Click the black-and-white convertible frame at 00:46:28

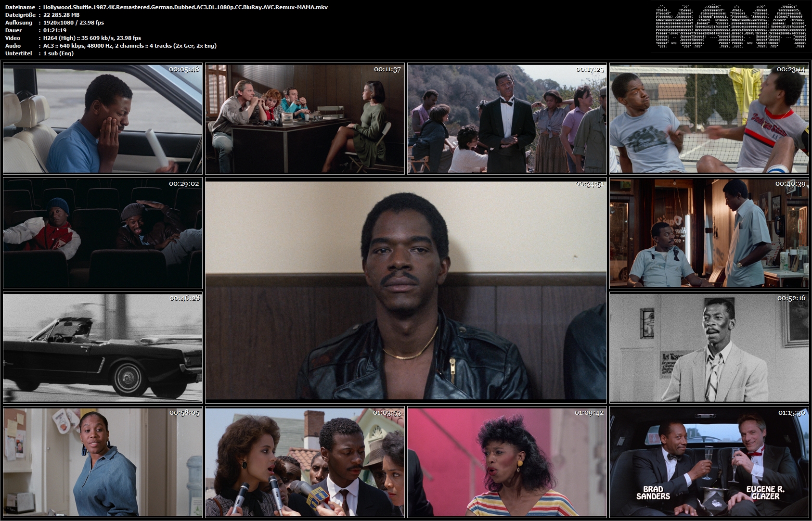tap(103, 347)
